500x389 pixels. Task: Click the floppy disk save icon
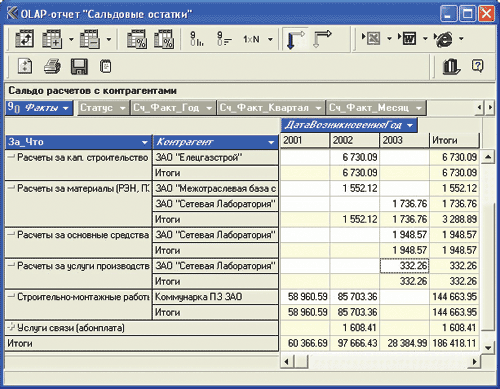click(x=79, y=66)
